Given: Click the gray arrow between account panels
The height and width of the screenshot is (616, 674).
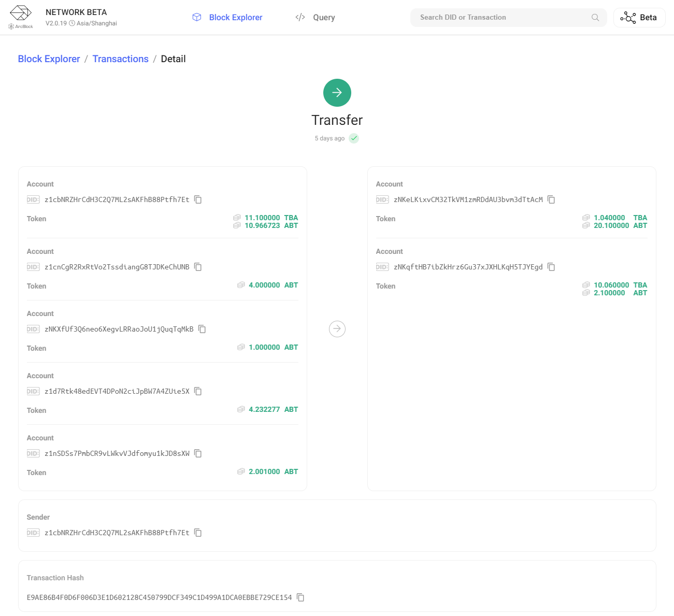Looking at the screenshot, I should point(337,329).
